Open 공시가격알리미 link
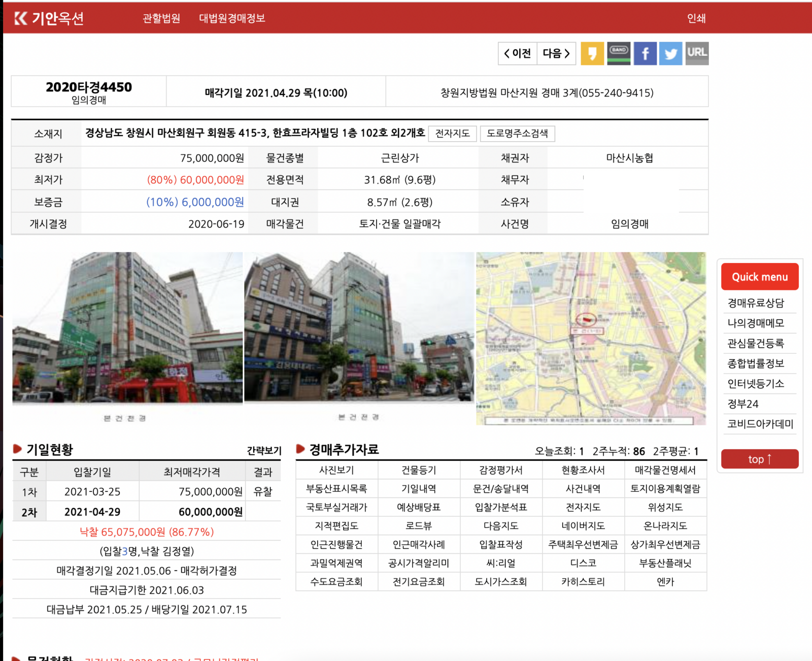Viewport: 812px width, 661px height. [x=419, y=563]
